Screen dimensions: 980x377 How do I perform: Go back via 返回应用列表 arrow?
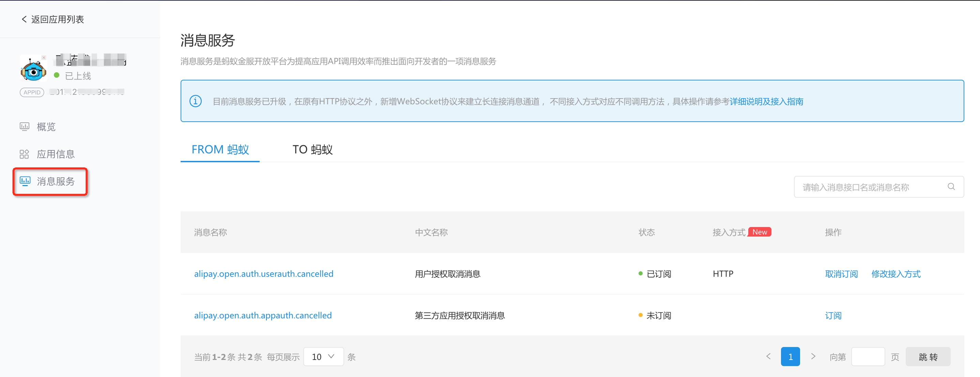tap(24, 19)
